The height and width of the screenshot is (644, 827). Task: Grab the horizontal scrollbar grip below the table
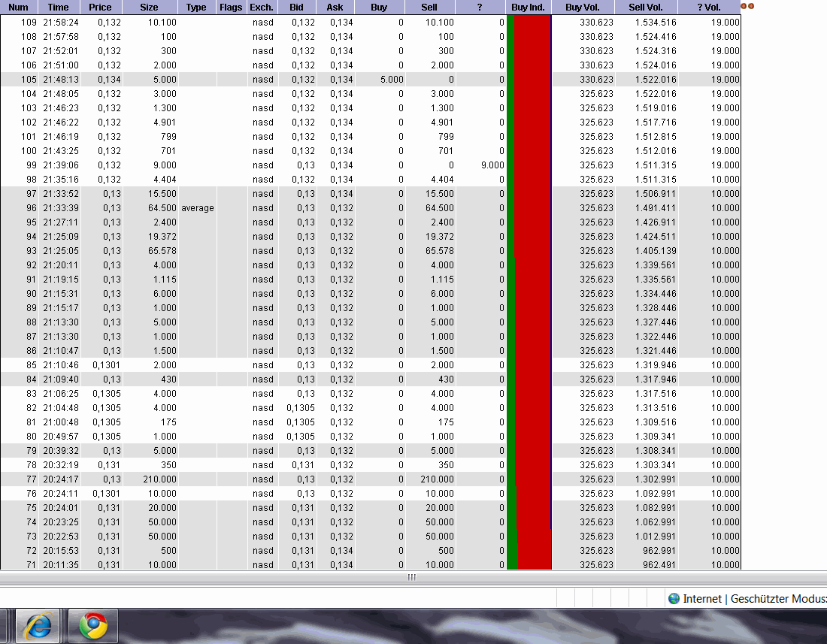[x=412, y=577]
